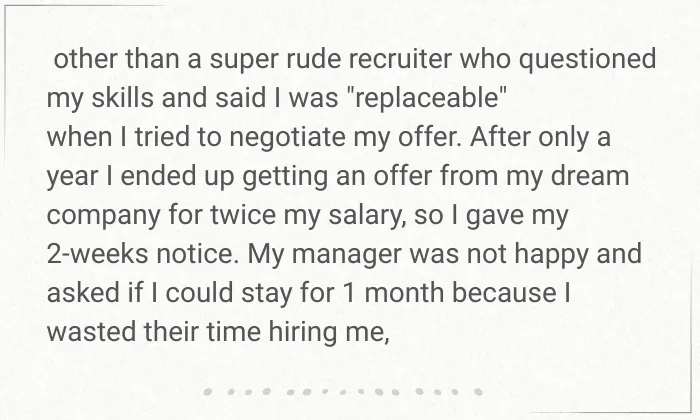Click the word "questioned" on the first line
The image size is (700, 420).
pyautogui.click(x=588, y=60)
